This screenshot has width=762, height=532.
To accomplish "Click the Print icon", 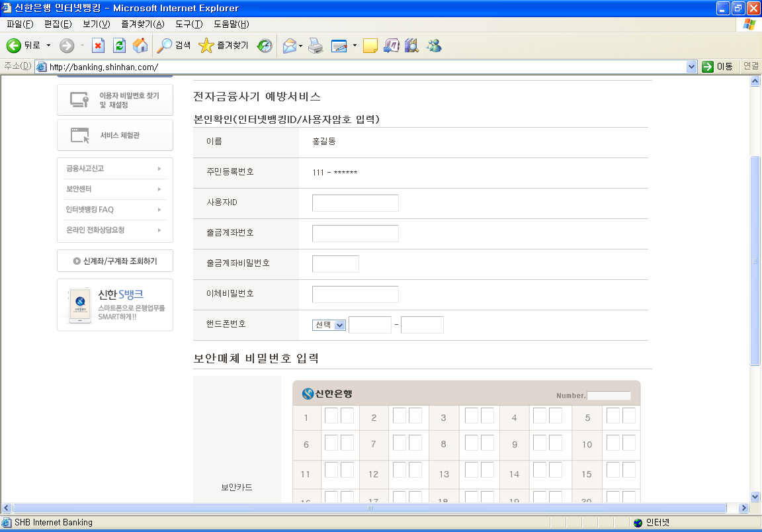I will pos(316,46).
